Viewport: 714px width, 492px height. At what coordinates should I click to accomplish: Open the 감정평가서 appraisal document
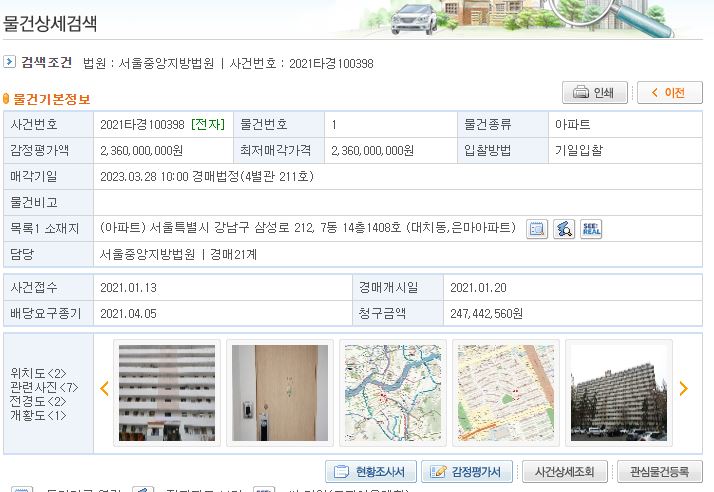pyautogui.click(x=467, y=472)
